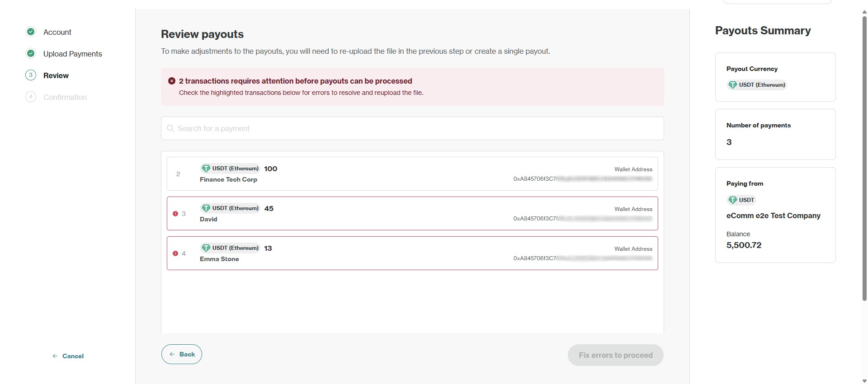Click the error indicator on David's payout

(175, 214)
